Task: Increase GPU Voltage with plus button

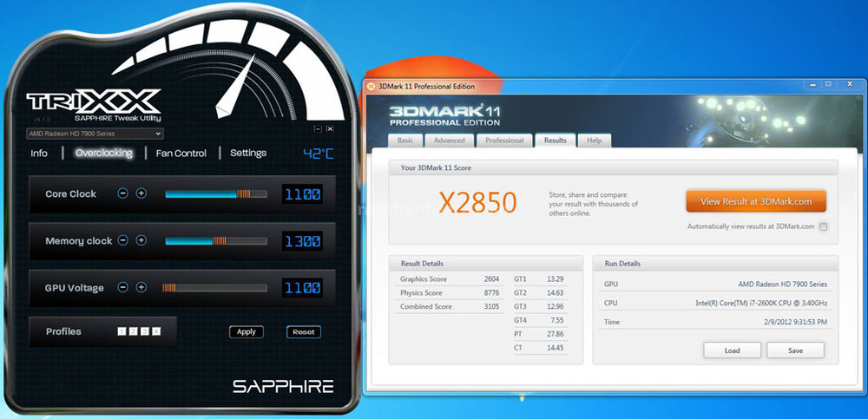Action: point(141,287)
